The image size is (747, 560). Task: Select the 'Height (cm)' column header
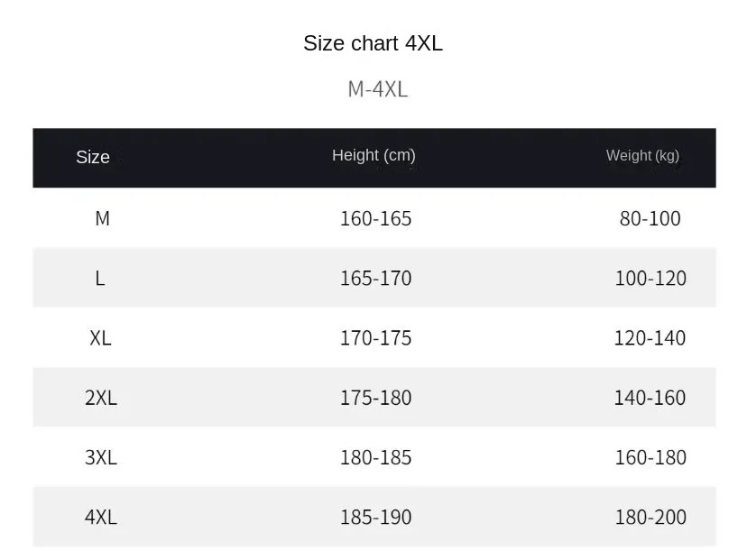click(x=373, y=155)
